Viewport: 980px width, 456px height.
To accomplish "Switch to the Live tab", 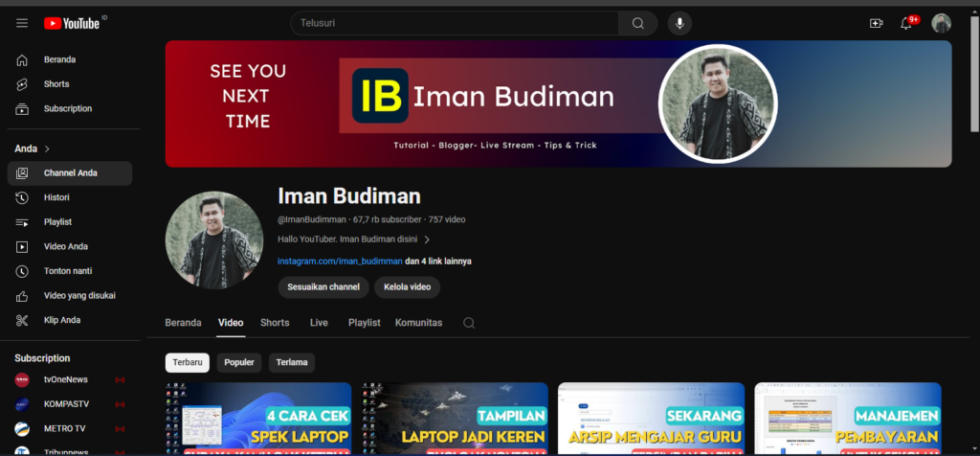I will [319, 323].
